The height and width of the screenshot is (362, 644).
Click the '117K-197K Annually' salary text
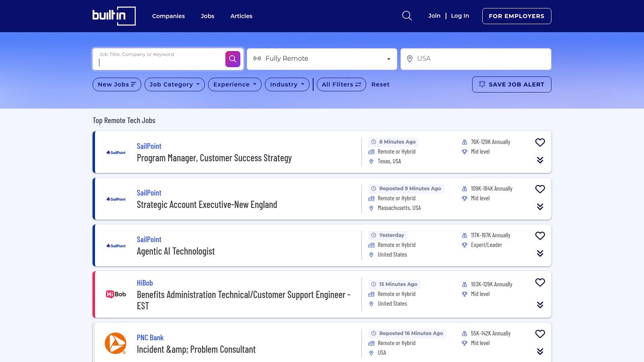[x=491, y=235]
